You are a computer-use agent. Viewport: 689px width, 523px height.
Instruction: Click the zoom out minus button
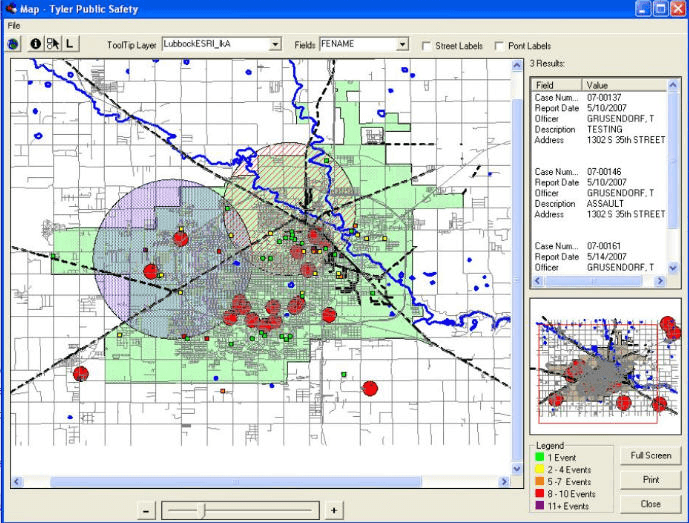coord(147,510)
